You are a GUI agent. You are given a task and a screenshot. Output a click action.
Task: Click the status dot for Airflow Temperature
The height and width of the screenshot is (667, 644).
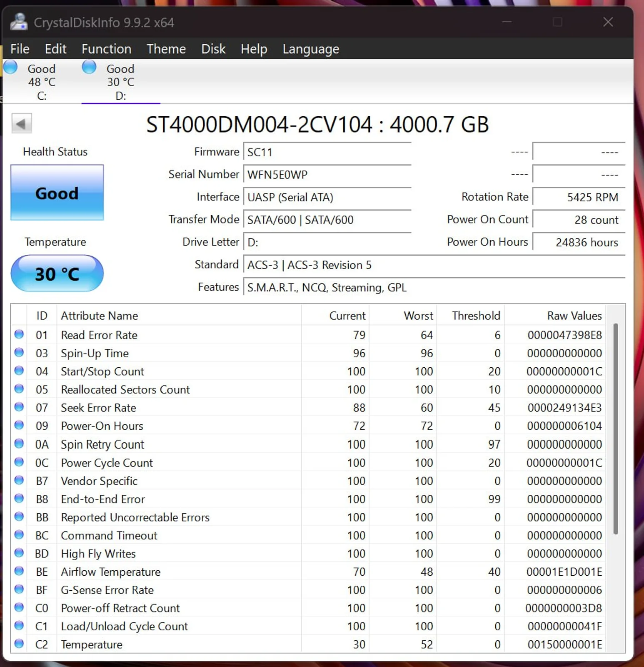pos(19,571)
